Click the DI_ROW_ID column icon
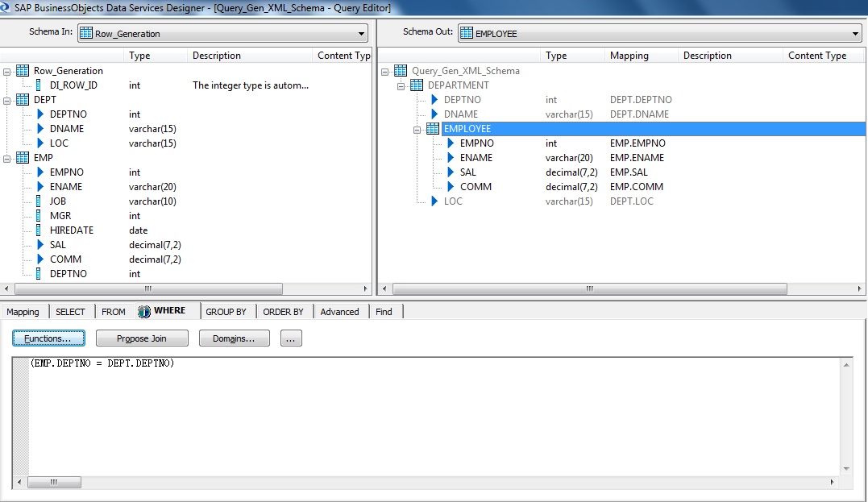This screenshot has width=868, height=502. (x=38, y=85)
